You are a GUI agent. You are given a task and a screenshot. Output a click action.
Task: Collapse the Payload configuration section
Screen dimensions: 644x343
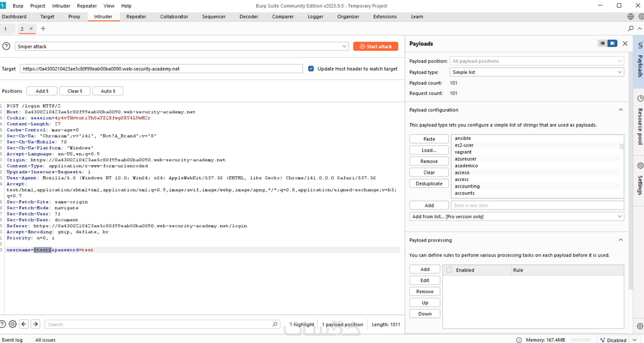621,110
